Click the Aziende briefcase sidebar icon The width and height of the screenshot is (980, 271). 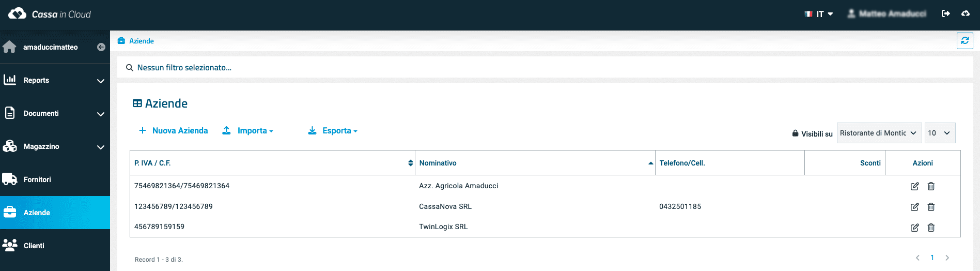pos(10,212)
